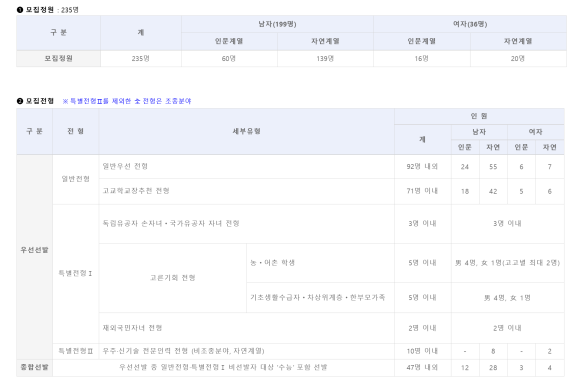The height and width of the screenshot is (378, 580).
Task: Select the 고른기회 전형 cell
Action: pyautogui.click(x=172, y=278)
